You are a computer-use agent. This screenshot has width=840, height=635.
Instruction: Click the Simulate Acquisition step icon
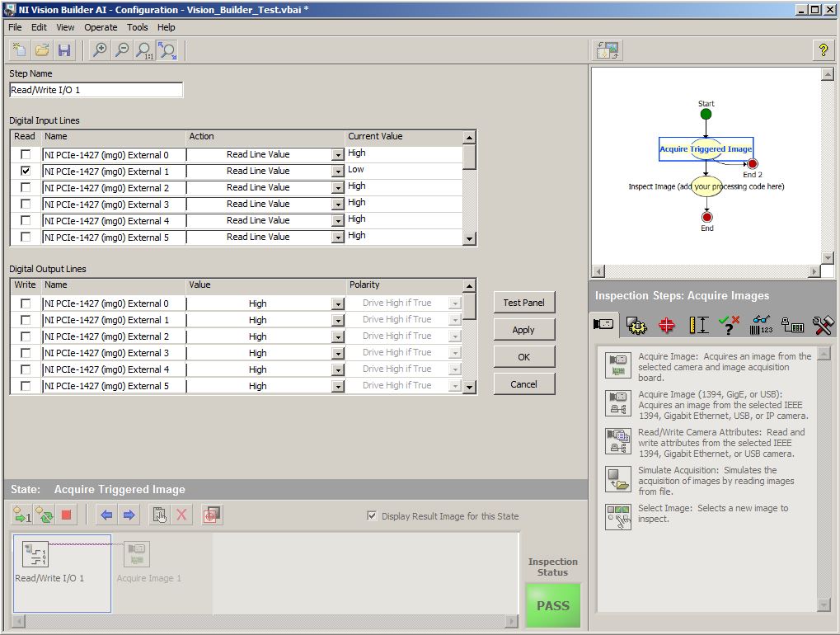pyautogui.click(x=617, y=479)
